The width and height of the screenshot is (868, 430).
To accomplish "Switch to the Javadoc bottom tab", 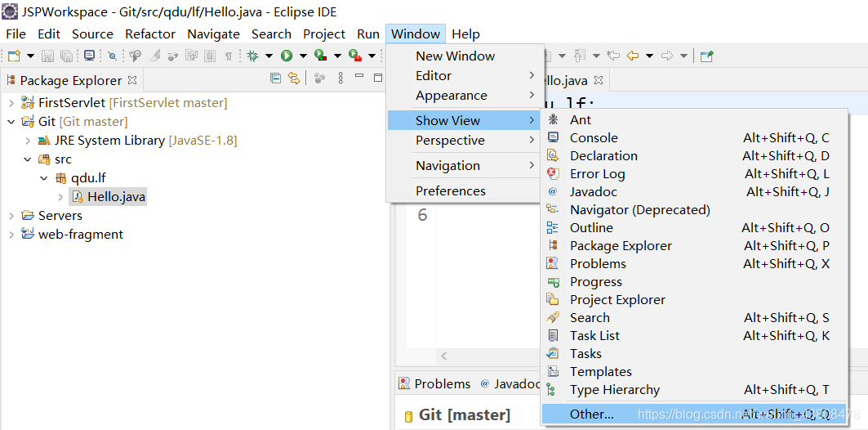I will [x=510, y=384].
